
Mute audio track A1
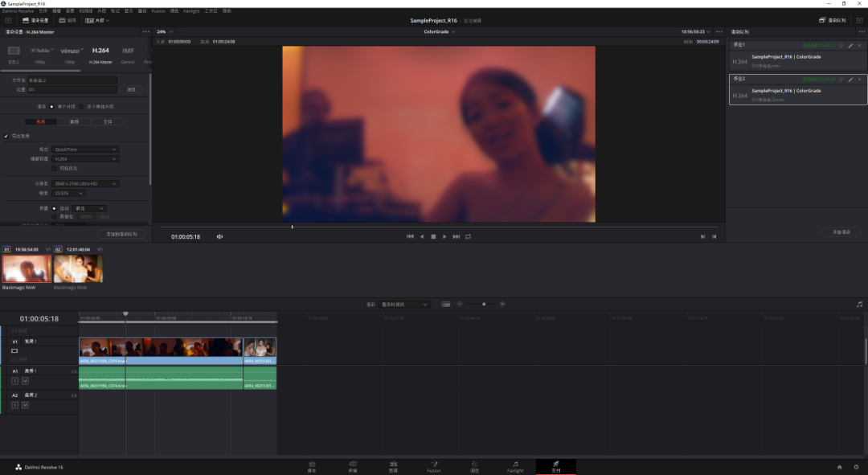(25, 381)
